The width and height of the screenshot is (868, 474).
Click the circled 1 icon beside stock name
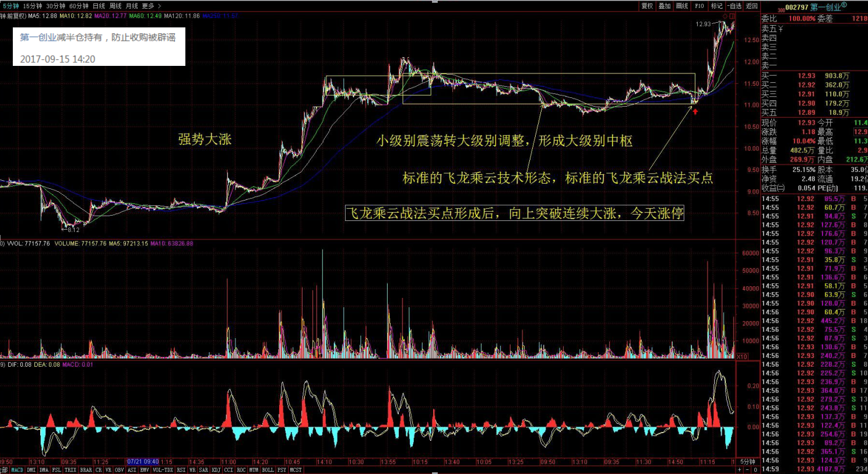pyautogui.click(x=844, y=5)
